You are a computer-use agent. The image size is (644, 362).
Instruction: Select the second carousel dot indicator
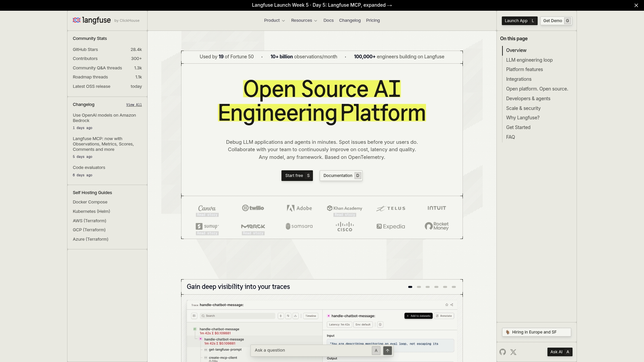coord(419,287)
